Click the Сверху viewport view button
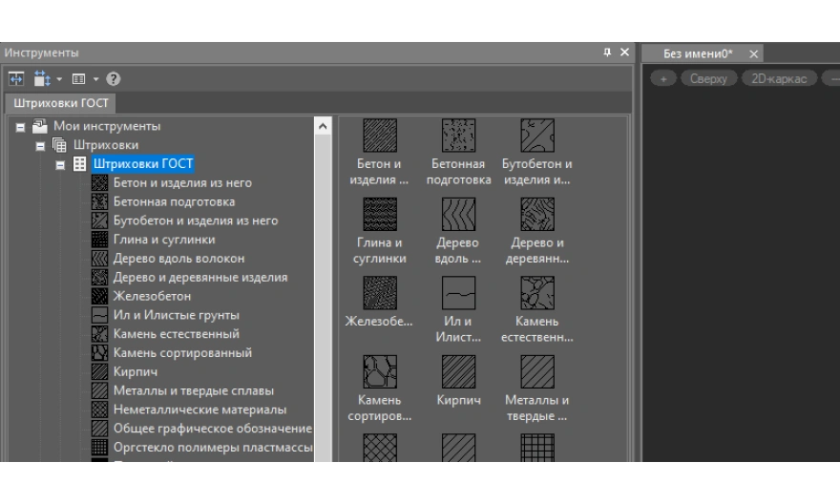Image resolution: width=840 pixels, height=504 pixels. (708, 79)
